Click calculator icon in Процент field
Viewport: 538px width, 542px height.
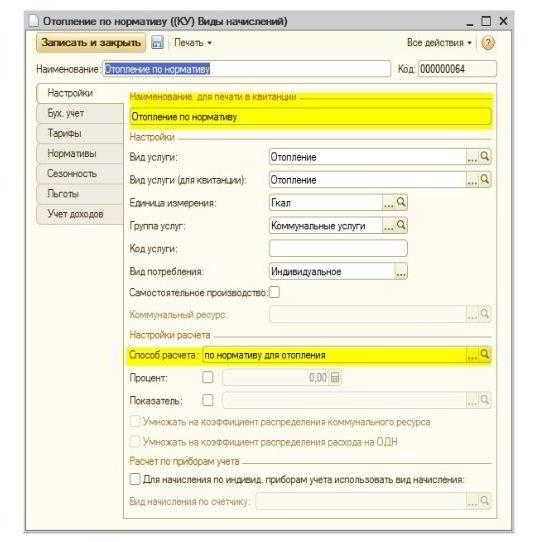[335, 377]
